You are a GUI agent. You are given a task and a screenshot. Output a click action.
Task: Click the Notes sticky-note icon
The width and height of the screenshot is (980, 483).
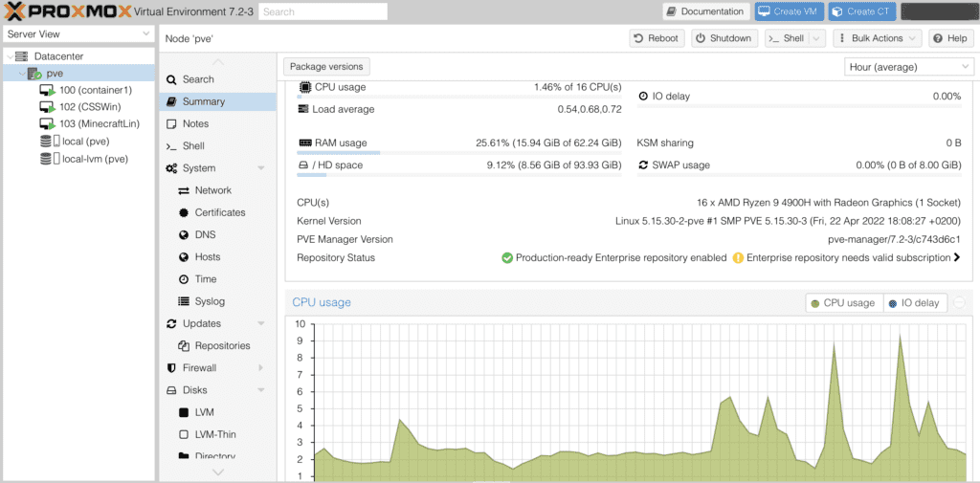171,123
